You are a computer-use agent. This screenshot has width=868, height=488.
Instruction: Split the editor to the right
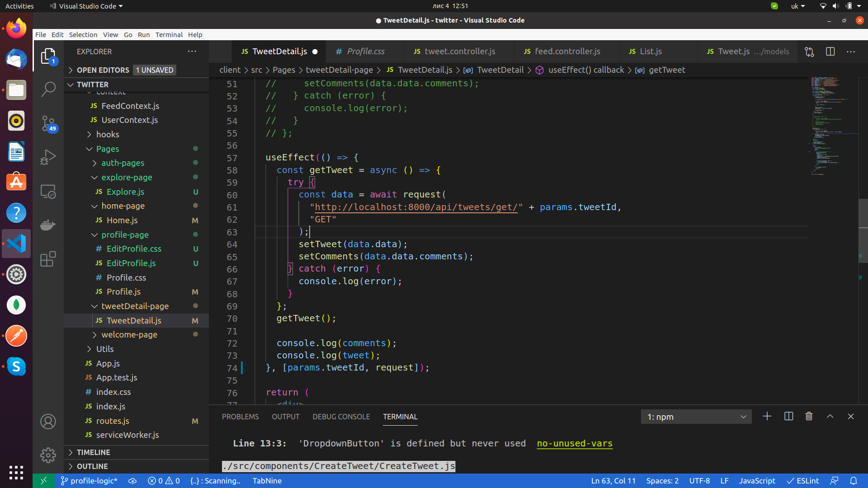(x=830, y=52)
